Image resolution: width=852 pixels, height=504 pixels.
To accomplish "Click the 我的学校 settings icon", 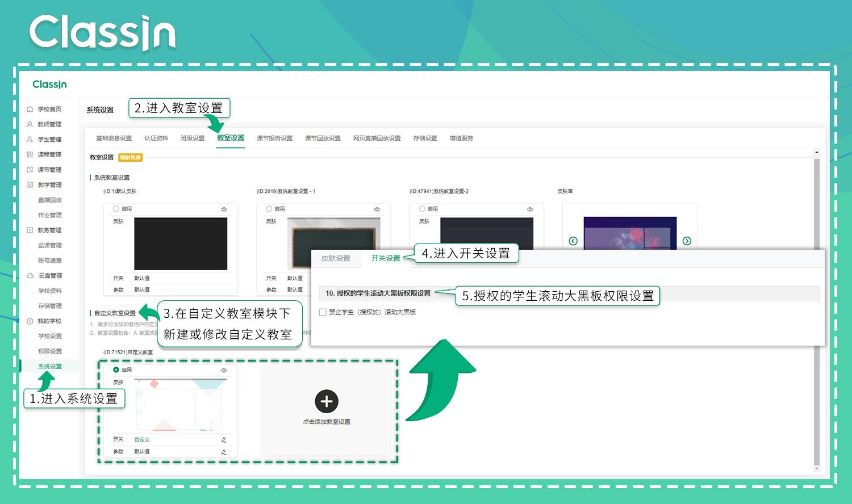I will (30, 321).
